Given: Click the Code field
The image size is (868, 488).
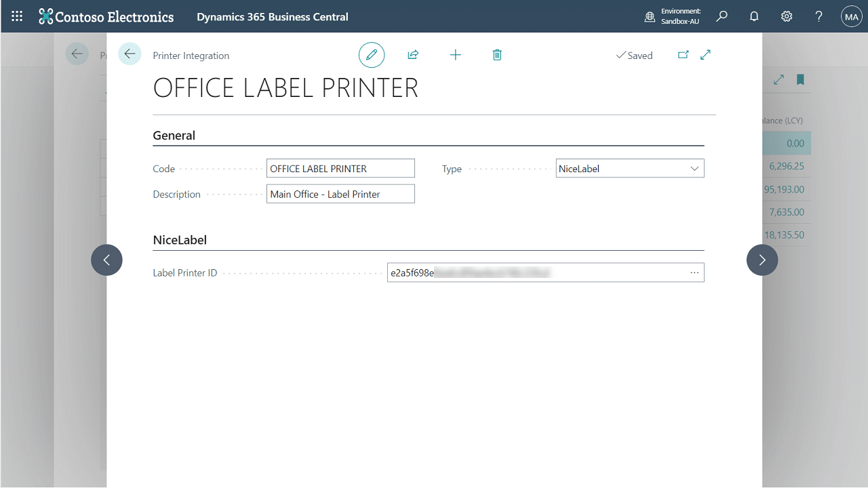Looking at the screenshot, I should (340, 168).
